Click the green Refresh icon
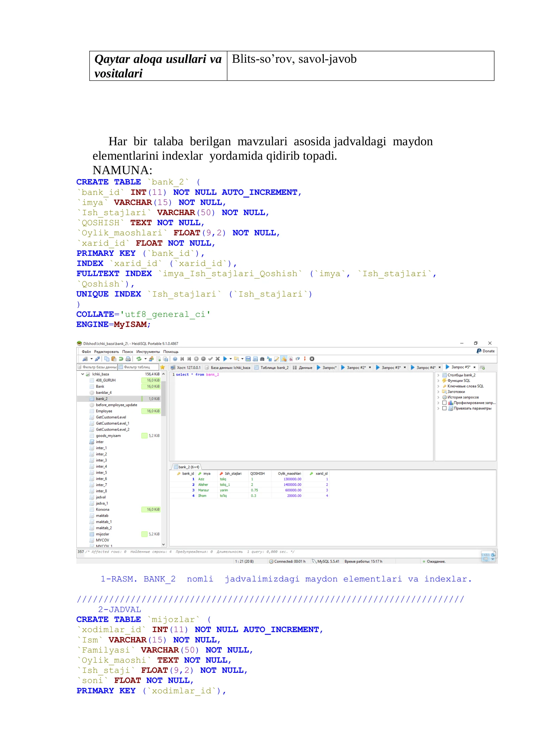The image size is (535, 756). [x=139, y=359]
